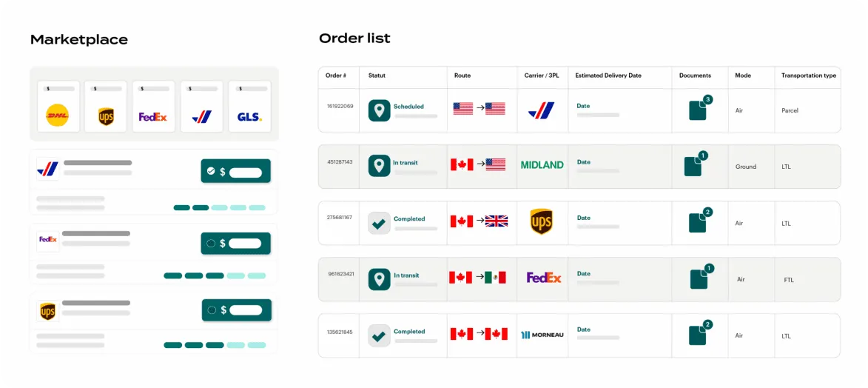Image resolution: width=868 pixels, height=388 pixels.
Task: Select the GLS carrier tile
Action: 249,107
